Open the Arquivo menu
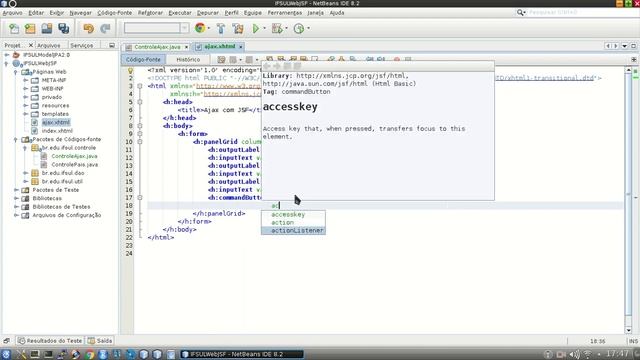Viewport: 640px width, 360px height. [x=13, y=13]
